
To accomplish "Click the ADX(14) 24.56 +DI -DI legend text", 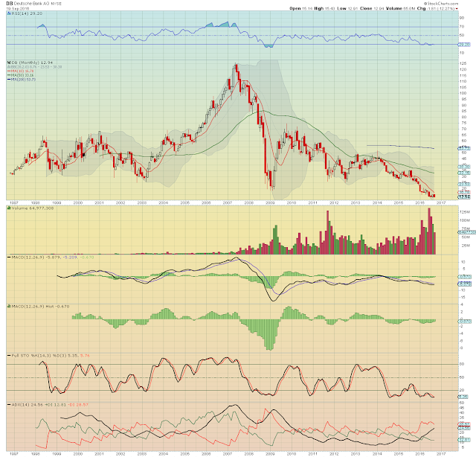I will 50,405.
